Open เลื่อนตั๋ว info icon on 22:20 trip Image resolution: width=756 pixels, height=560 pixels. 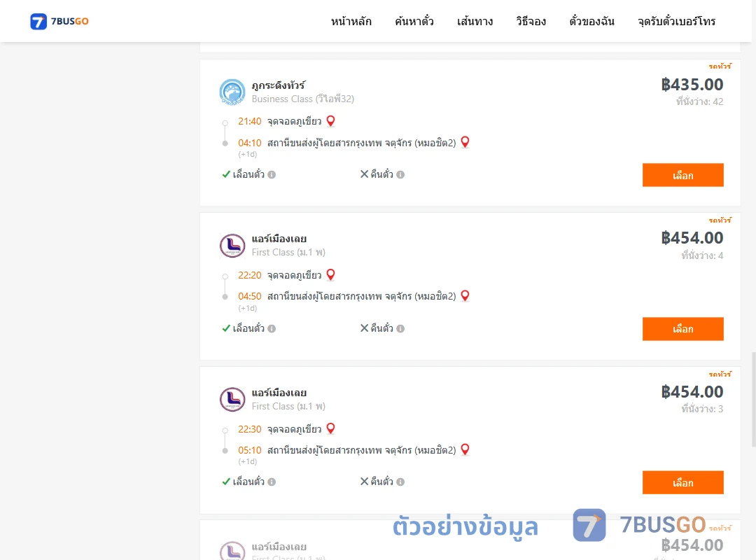[272, 328]
